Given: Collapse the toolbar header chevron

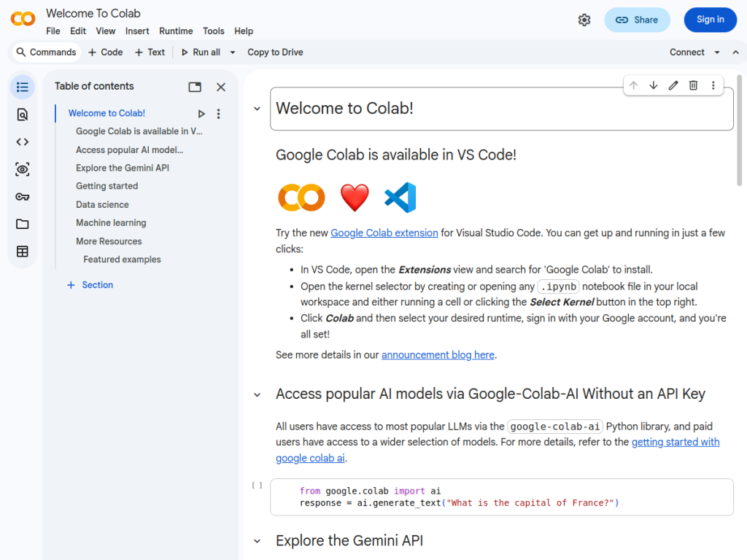Looking at the screenshot, I should click(x=735, y=52).
